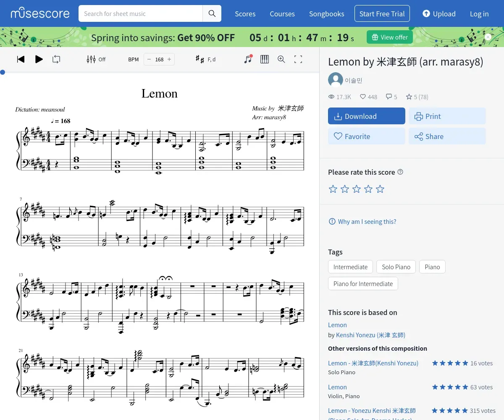Screen dimensions: 504x420
Task: Open Lemon - 米津玄師(Kenshi Yonezu) Solo Piano version
Action: point(373,363)
